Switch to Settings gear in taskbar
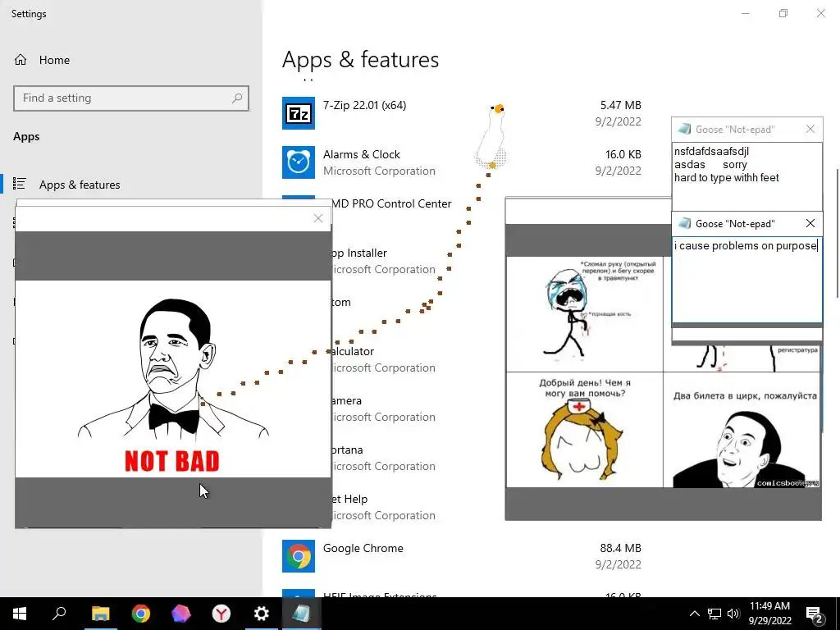This screenshot has width=840, height=630. point(261,614)
